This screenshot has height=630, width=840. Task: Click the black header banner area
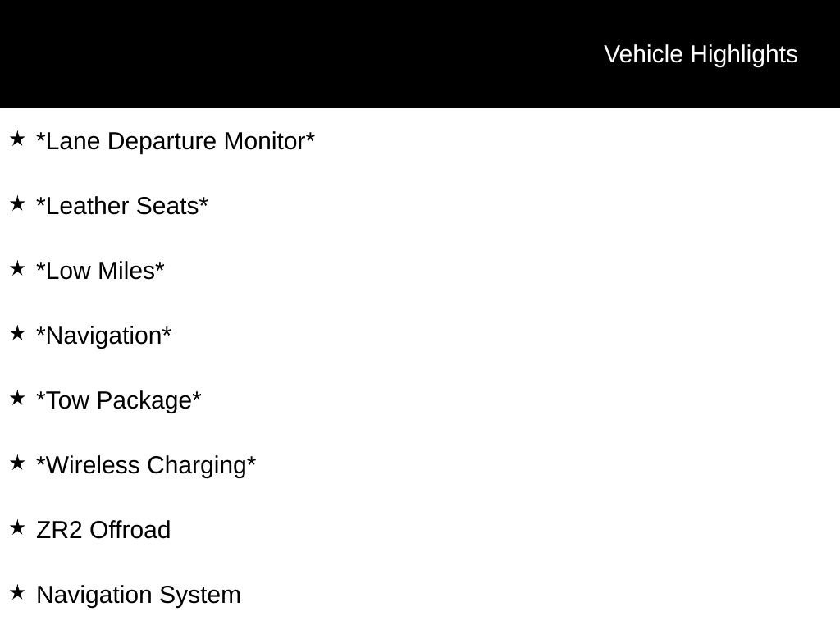(x=420, y=53)
